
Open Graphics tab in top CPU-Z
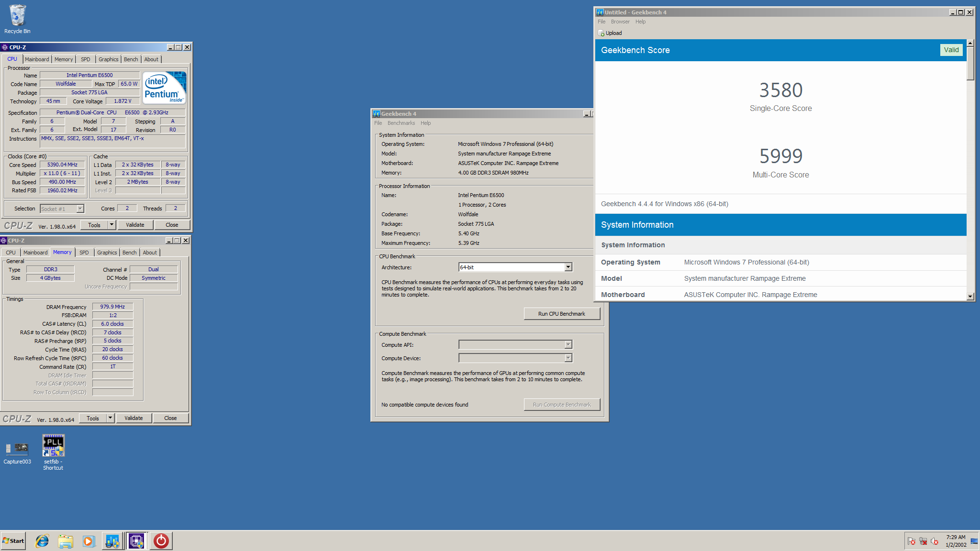[109, 59]
